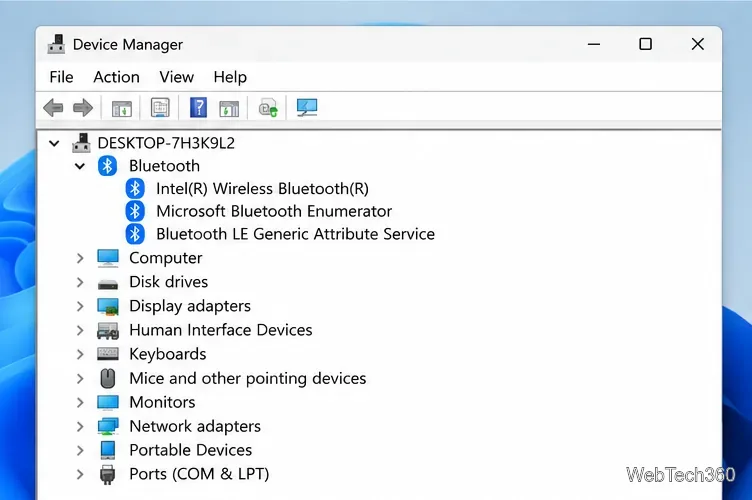The height and width of the screenshot is (500, 752).
Task: Click the DESKTOP-7H3K9L2 computer icon
Action: 82,143
